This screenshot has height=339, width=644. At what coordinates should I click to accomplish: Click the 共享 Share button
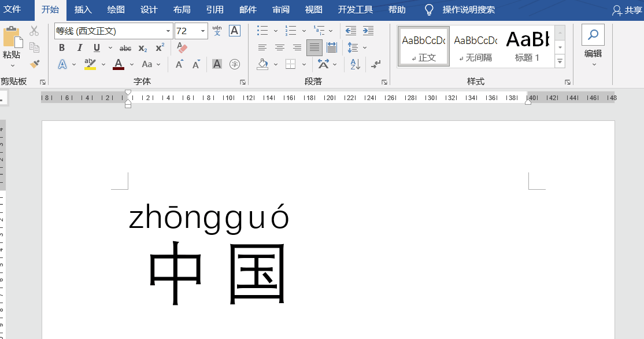pyautogui.click(x=627, y=10)
